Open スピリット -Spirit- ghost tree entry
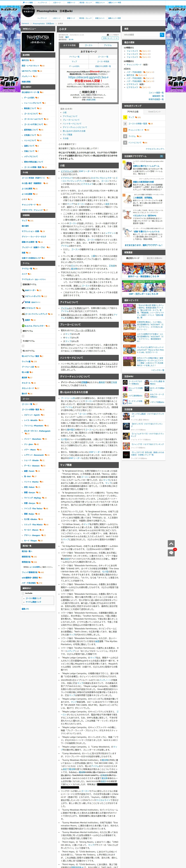Screen dimensions: 186x868 pyautogui.click(x=32, y=415)
